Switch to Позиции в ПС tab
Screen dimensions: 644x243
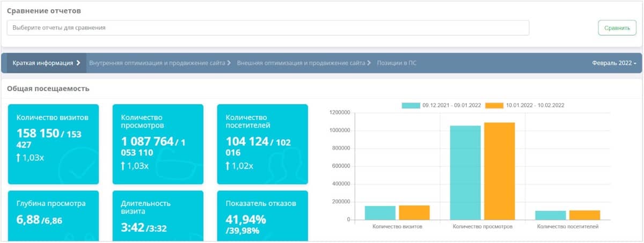pyautogui.click(x=397, y=63)
